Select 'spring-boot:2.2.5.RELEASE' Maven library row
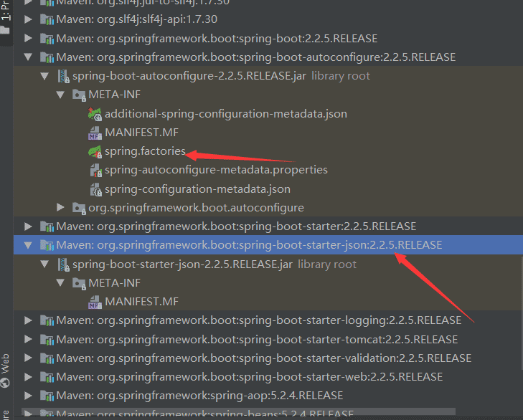Screen dimensions: 523x420 [x=217, y=38]
